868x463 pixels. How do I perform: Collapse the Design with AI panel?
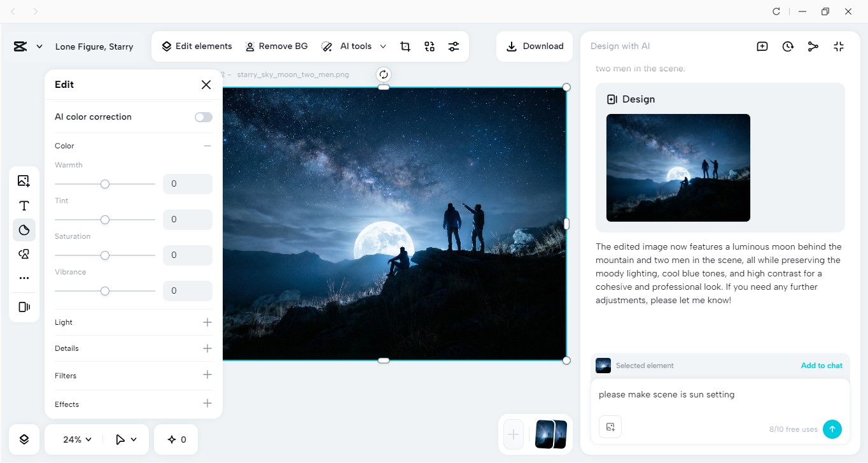click(x=838, y=46)
